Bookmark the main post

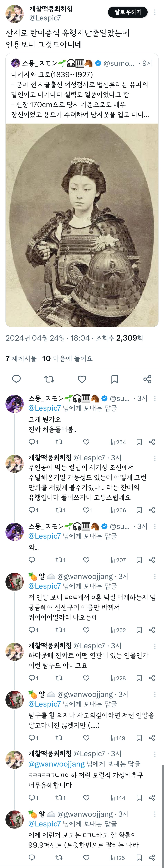point(115,379)
